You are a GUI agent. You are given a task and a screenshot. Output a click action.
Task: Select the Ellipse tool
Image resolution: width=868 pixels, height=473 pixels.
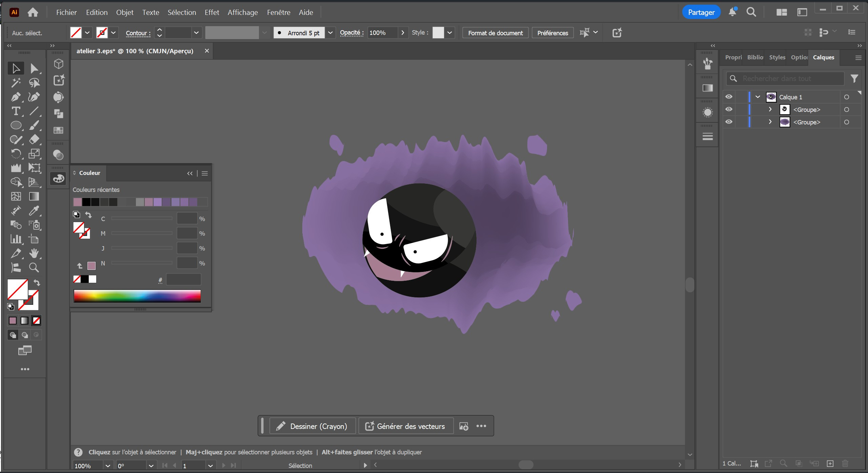tap(16, 125)
